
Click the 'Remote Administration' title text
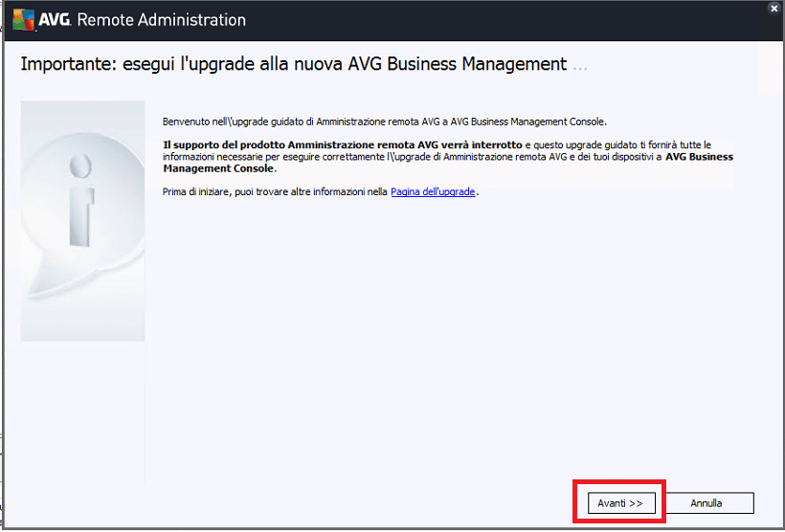(x=162, y=20)
